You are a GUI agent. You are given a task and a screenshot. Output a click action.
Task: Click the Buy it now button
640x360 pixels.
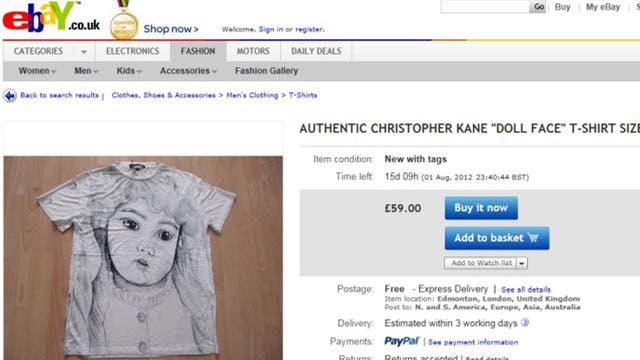[x=481, y=208]
